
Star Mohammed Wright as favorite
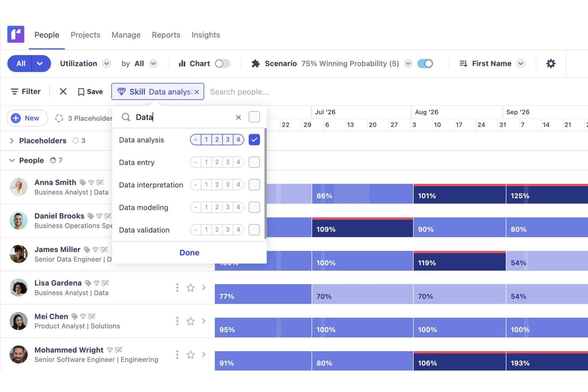point(191,354)
